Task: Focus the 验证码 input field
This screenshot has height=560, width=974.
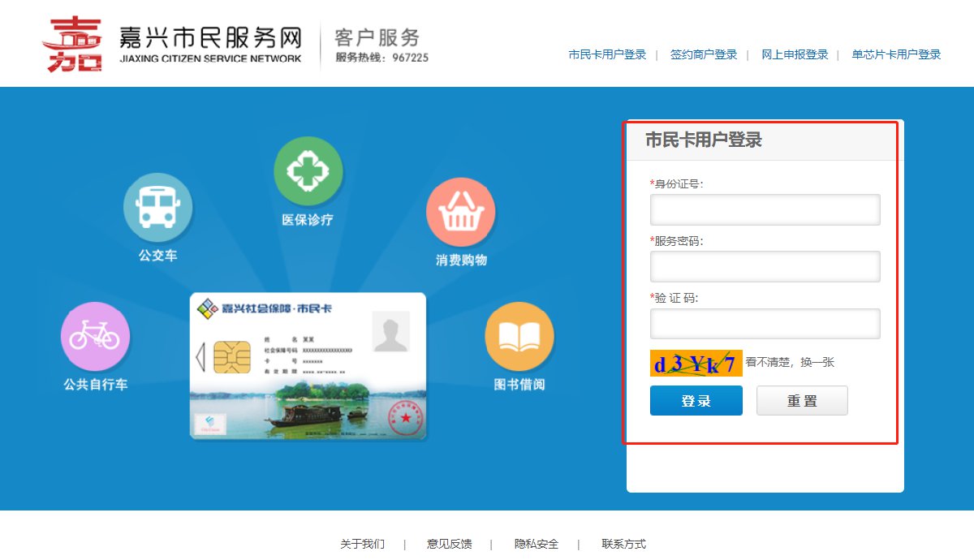Action: pos(765,323)
